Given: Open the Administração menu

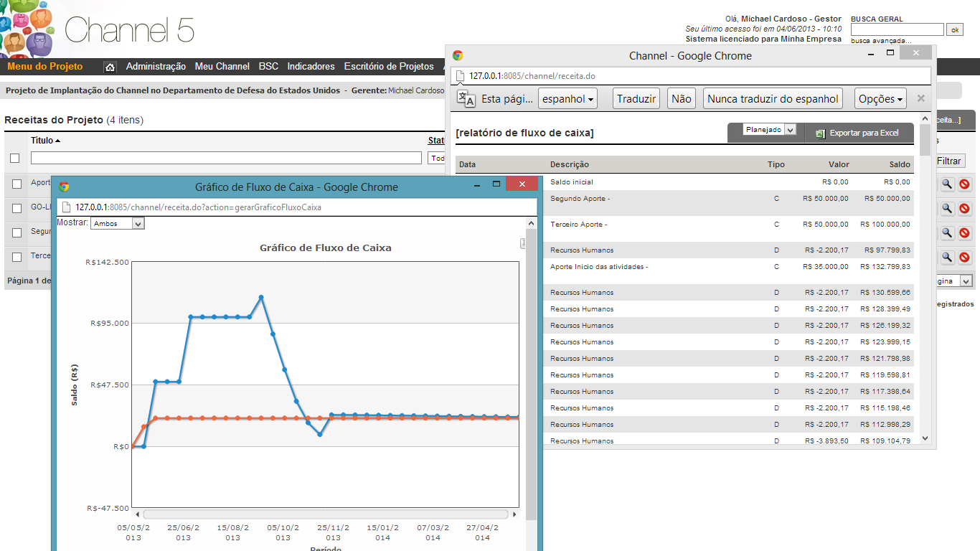Looking at the screenshot, I should tap(156, 67).
